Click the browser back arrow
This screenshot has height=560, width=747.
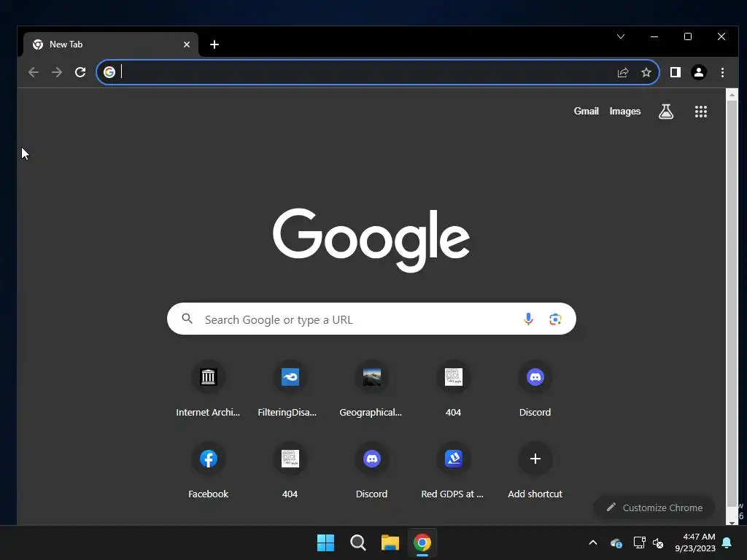coord(33,72)
